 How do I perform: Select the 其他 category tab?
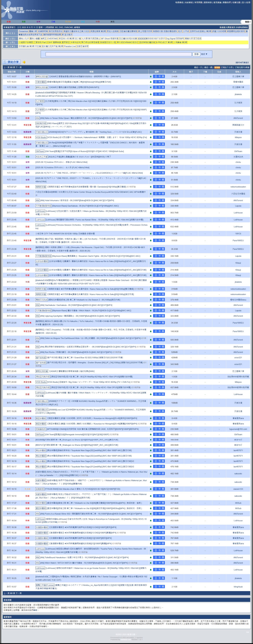[112, 22]
